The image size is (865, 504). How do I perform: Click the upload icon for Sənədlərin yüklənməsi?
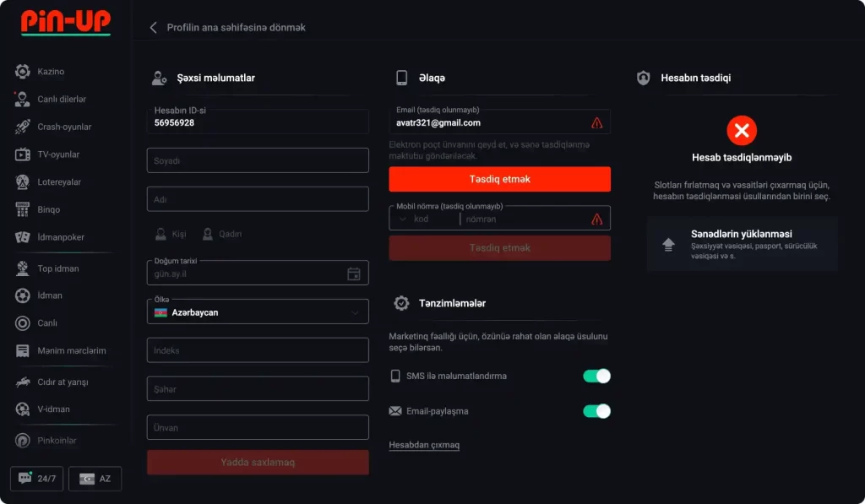(x=669, y=244)
